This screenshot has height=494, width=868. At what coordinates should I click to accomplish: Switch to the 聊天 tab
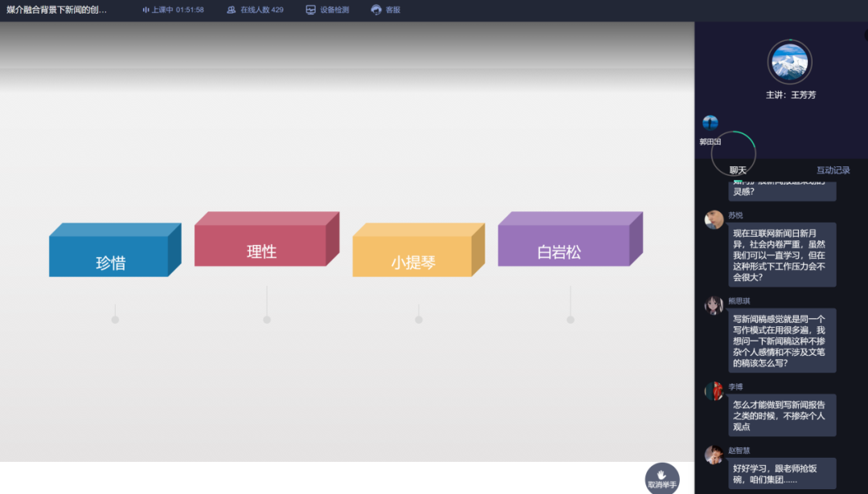pos(738,170)
